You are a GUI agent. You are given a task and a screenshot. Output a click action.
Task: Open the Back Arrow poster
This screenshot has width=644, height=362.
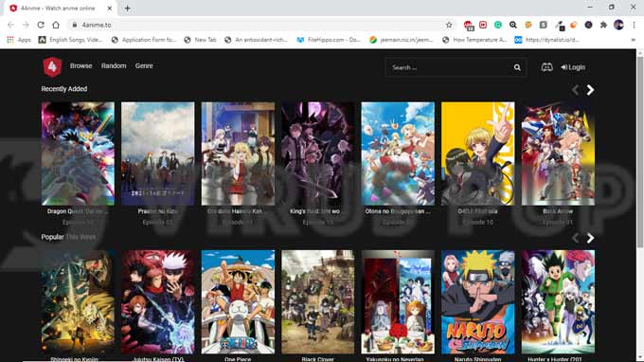[558, 154]
